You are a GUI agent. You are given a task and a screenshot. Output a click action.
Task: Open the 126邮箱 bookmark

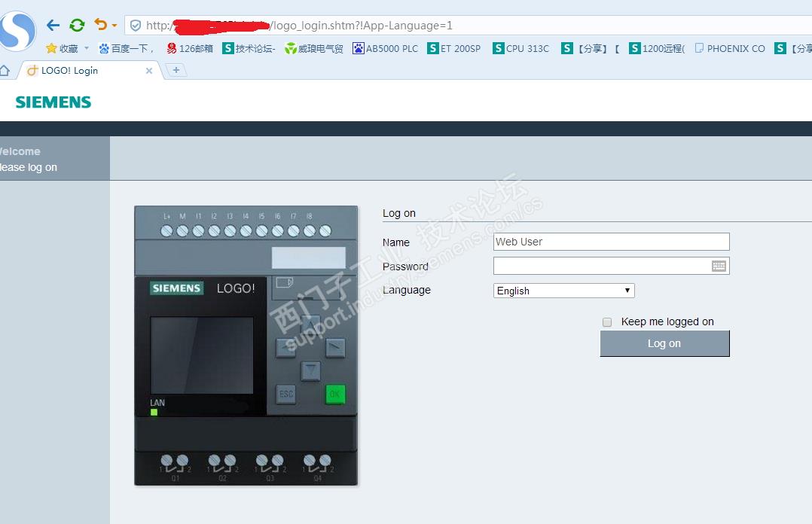click(190, 48)
